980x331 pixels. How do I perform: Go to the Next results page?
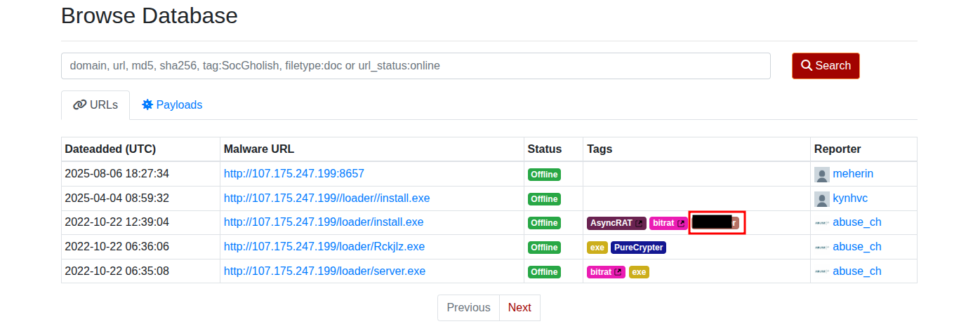(x=519, y=308)
